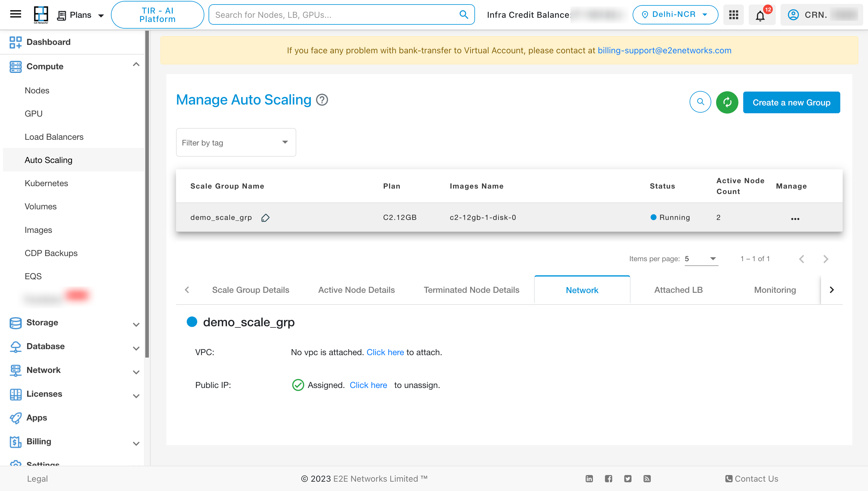Click Contact Us in footer
868x491 pixels.
tap(752, 479)
